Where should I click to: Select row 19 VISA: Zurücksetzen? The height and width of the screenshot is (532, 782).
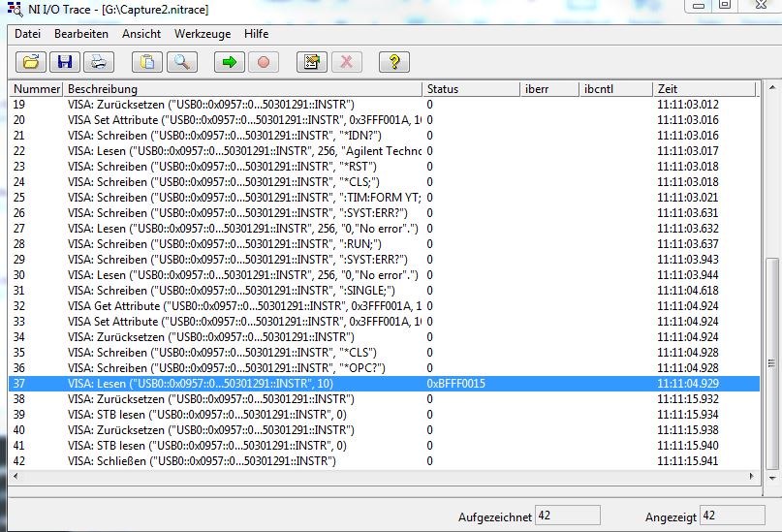384,105
